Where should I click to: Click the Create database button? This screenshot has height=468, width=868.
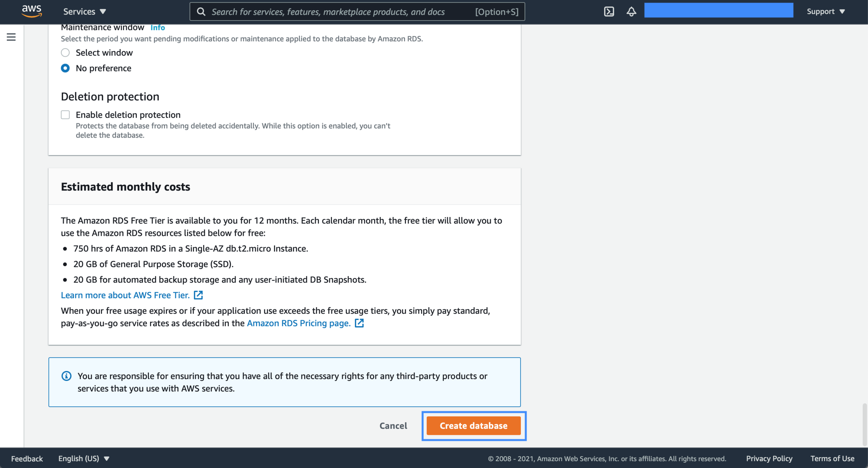point(474,426)
